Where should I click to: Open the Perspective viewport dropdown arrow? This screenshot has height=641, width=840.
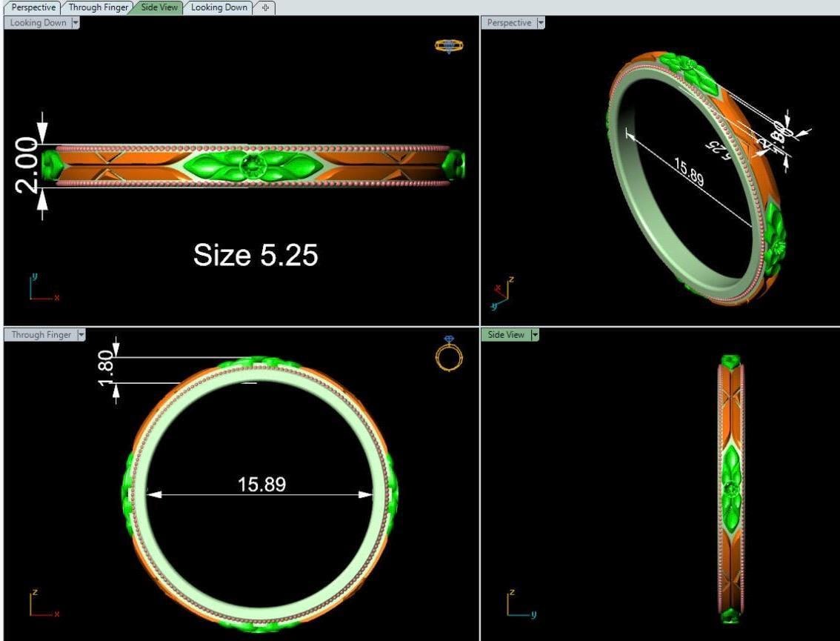coord(540,23)
